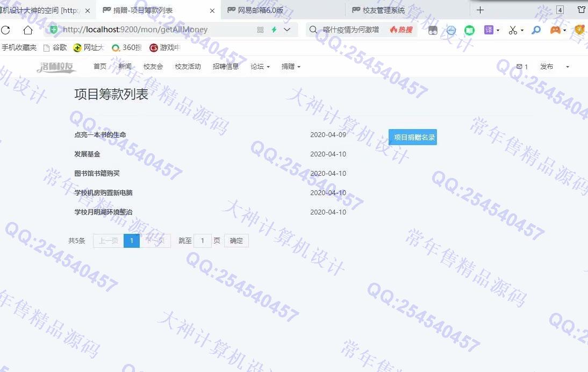Click the tab count icon showing 4
Viewport: 588px width, 372px height.
pyautogui.click(x=560, y=10)
